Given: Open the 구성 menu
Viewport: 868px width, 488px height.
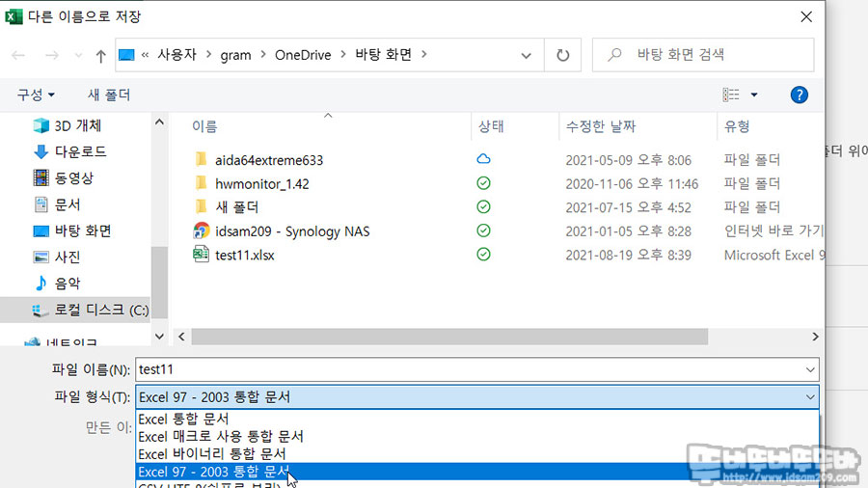Looking at the screenshot, I should [x=36, y=95].
